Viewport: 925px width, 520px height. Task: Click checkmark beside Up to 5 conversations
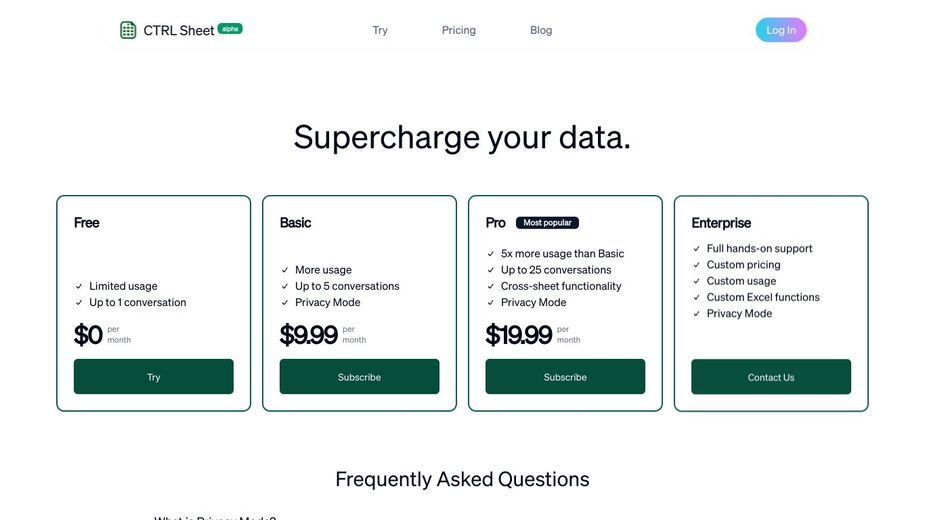[284, 286]
